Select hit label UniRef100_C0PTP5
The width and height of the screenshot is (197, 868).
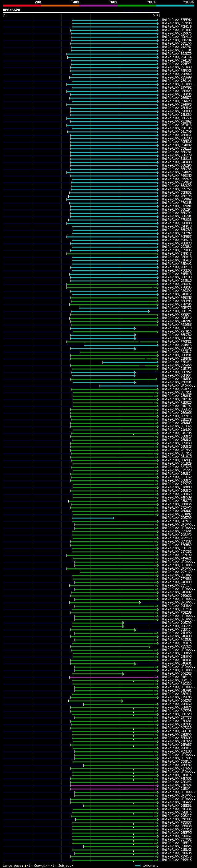point(177,311)
